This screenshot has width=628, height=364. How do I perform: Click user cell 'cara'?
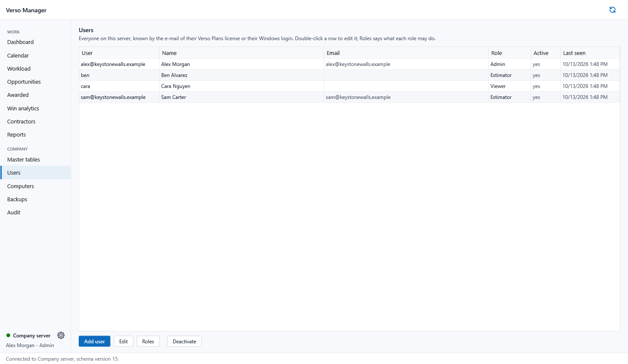(119, 86)
